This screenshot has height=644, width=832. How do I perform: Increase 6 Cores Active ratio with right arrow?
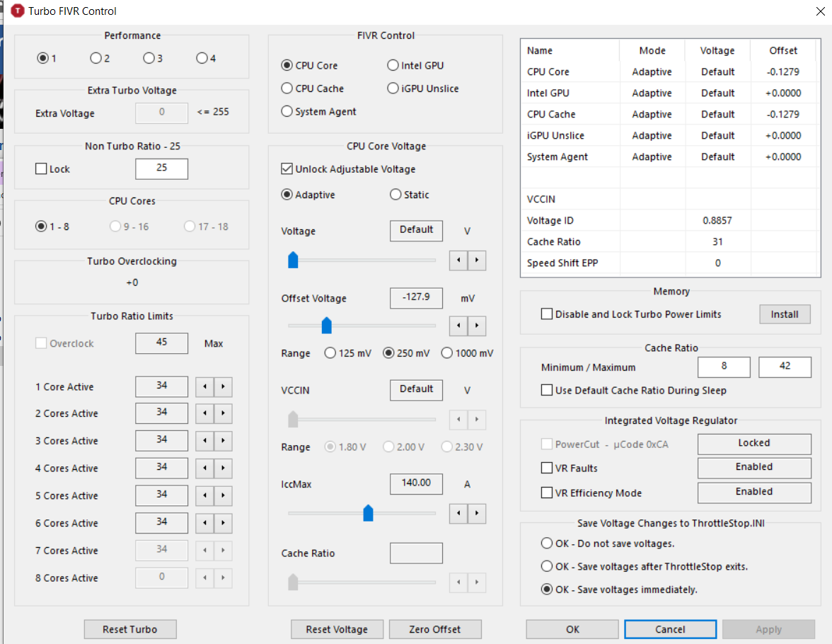tap(224, 523)
